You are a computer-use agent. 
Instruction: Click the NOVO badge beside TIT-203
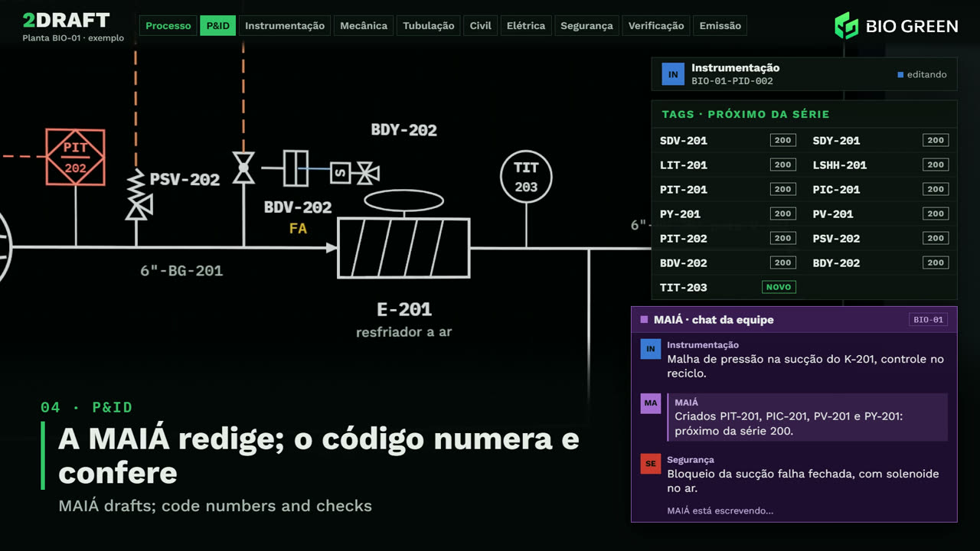(779, 287)
